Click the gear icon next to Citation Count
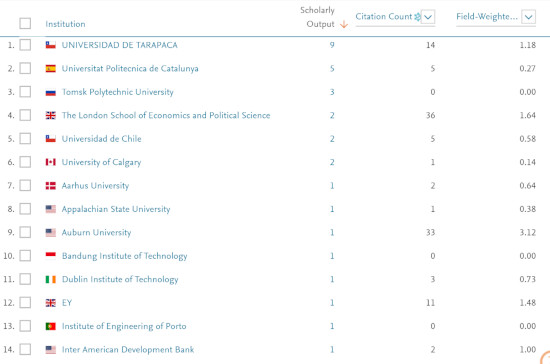550x364 pixels. point(417,16)
